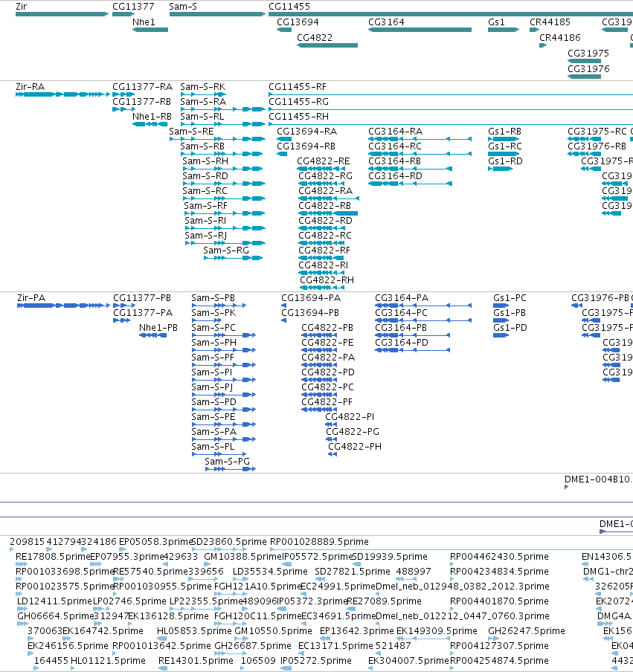Click the CG11377 gene label
The image size is (633, 672).
click(x=133, y=7)
